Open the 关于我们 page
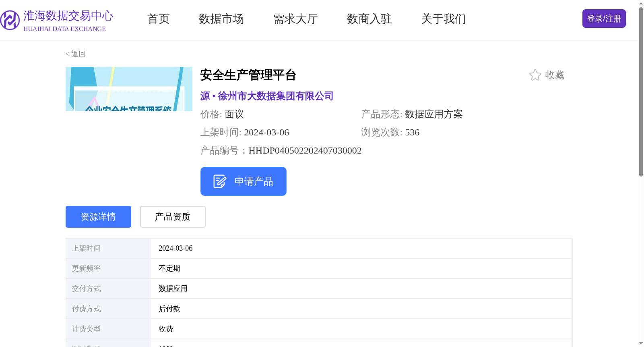 (x=444, y=19)
